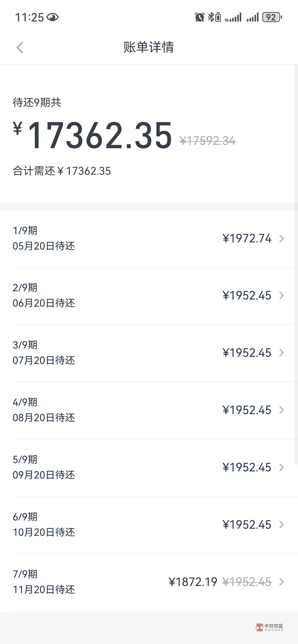Tap the battery indicator showing 92

tap(272, 17)
